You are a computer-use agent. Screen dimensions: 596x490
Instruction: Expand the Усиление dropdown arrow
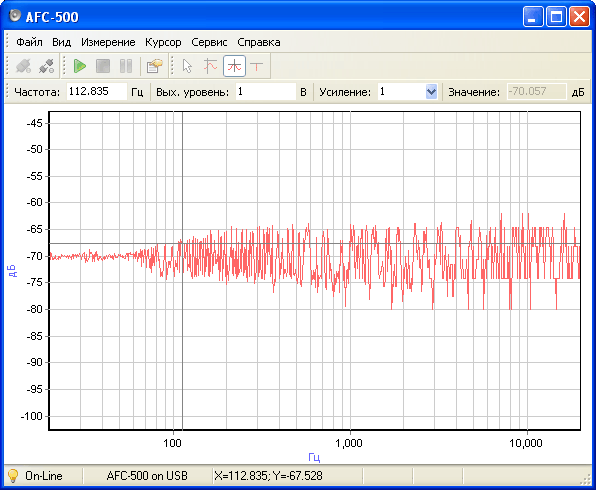[x=431, y=92]
